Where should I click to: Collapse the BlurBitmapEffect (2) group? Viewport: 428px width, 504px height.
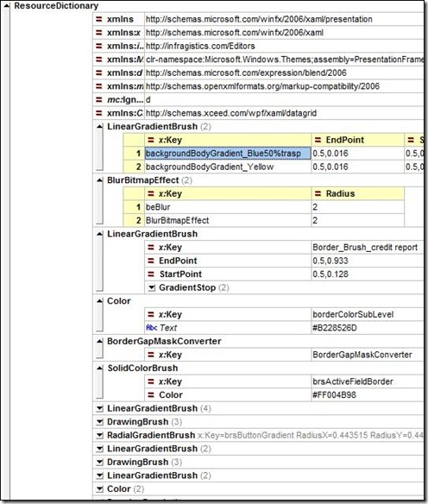[99, 180]
